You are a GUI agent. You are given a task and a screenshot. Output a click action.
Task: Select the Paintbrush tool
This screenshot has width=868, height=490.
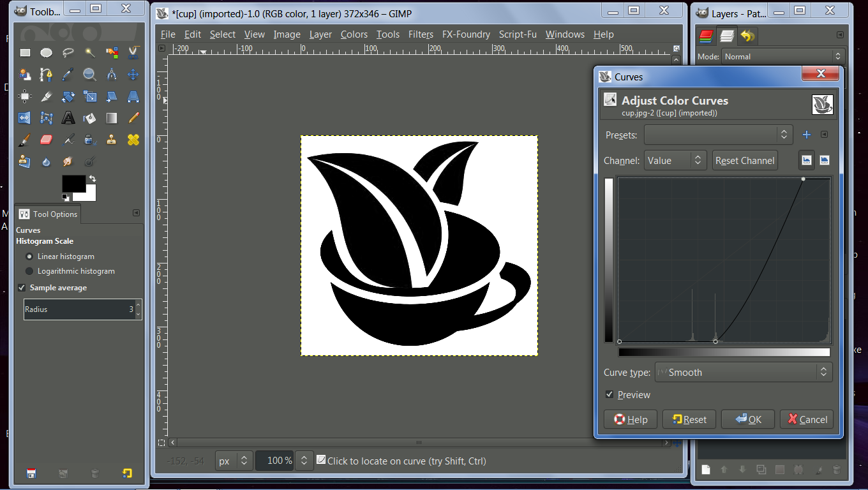pyautogui.click(x=25, y=140)
